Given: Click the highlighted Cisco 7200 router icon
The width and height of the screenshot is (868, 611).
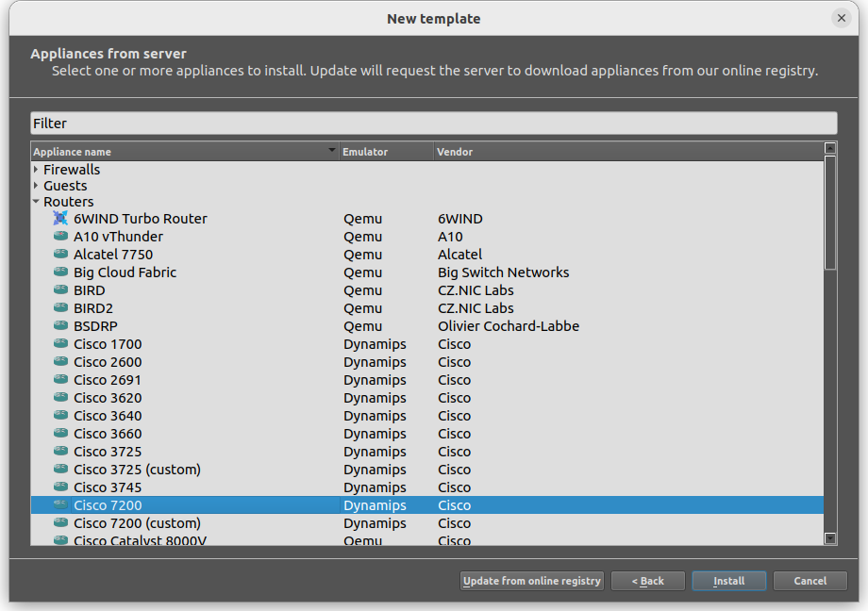Looking at the screenshot, I should [x=60, y=504].
